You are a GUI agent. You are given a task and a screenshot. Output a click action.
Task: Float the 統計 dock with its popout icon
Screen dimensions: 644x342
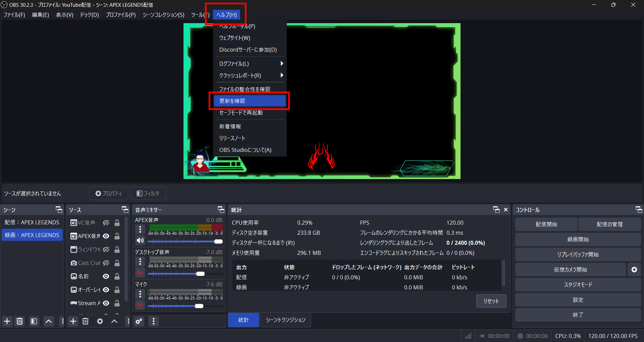coord(496,210)
